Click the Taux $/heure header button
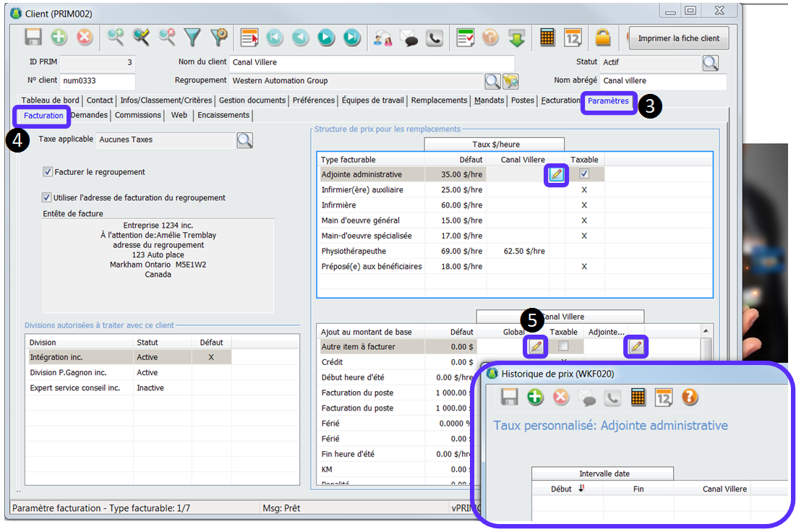The width and height of the screenshot is (796, 532). [x=495, y=145]
